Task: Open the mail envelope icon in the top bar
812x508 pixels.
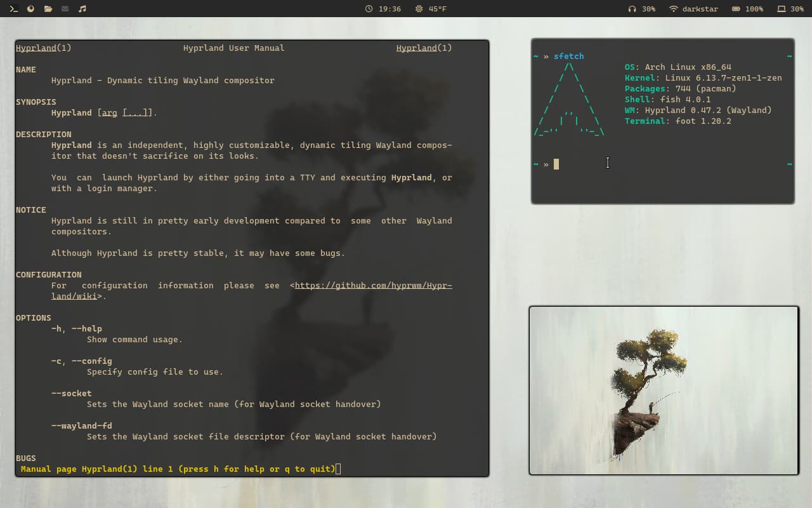Action: pos(65,9)
